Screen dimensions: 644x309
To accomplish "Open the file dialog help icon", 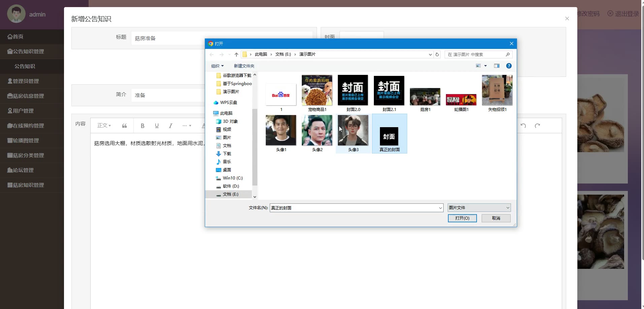I will pos(509,66).
